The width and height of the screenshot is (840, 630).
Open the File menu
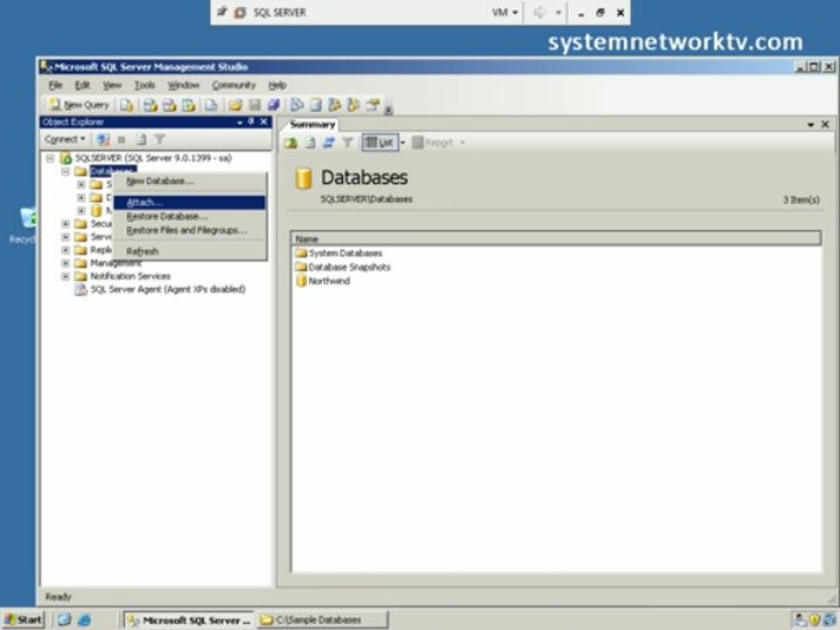56,85
